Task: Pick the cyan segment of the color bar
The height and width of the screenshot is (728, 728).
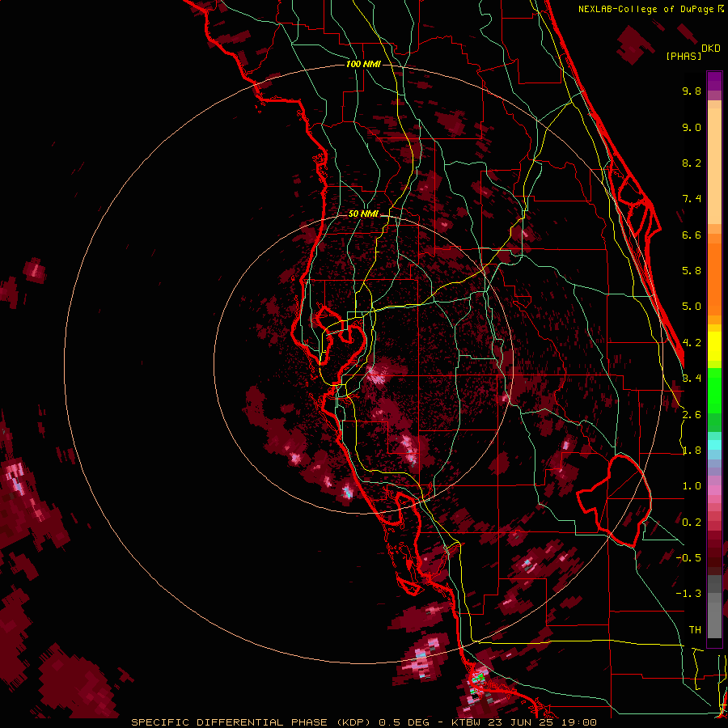Action: (x=714, y=445)
